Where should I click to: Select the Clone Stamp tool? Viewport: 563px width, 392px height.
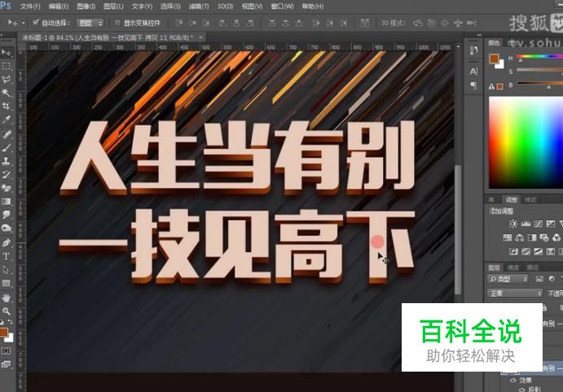pos(6,161)
